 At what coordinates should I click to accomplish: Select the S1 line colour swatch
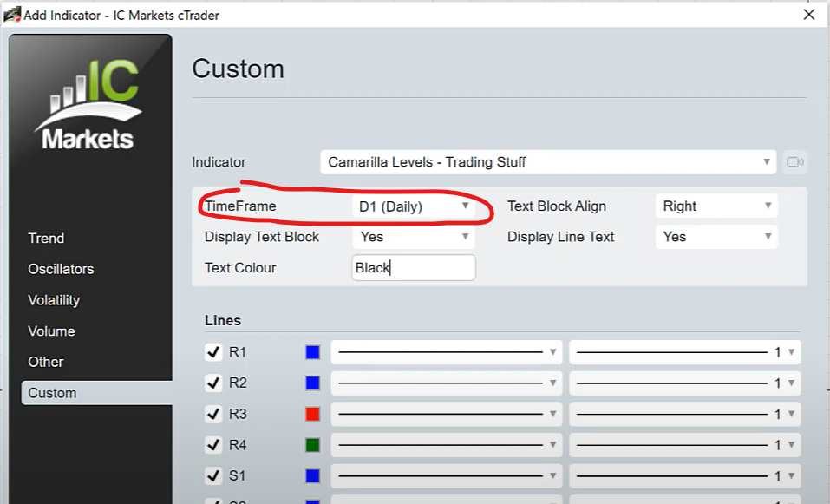point(312,476)
